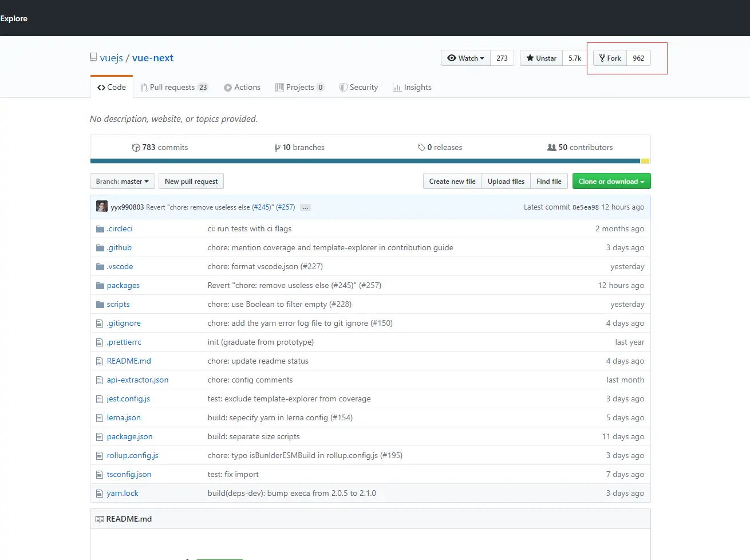Screen dimensions: 750x560
Task: Open the vue-next repository link
Action: pos(153,58)
